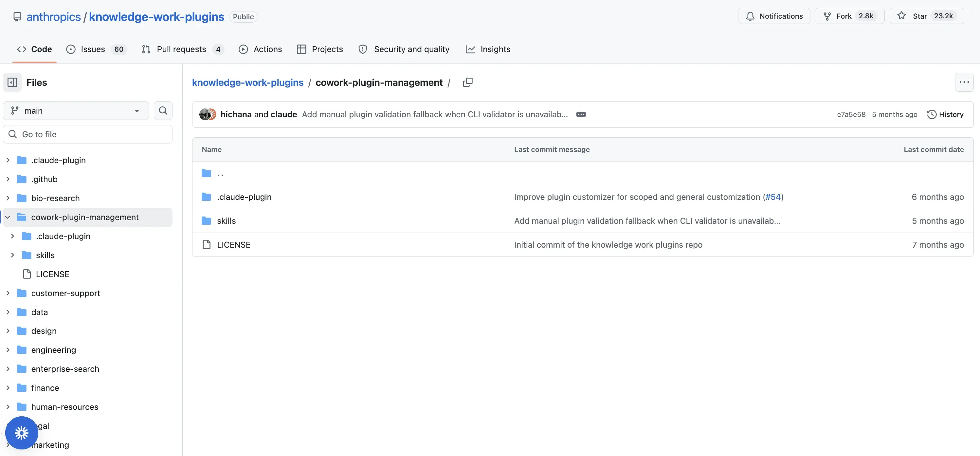Expand the finance tree folder
The height and width of the screenshot is (456, 980).
coord(8,388)
